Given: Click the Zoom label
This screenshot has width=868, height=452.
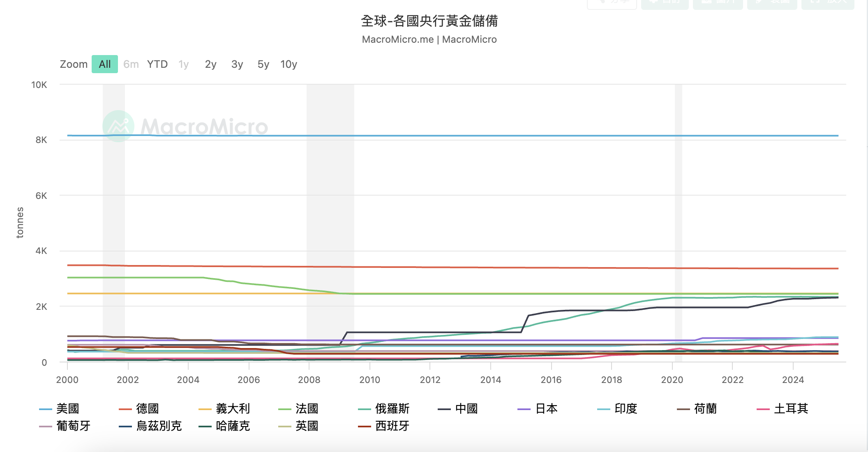Looking at the screenshot, I should tap(74, 64).
